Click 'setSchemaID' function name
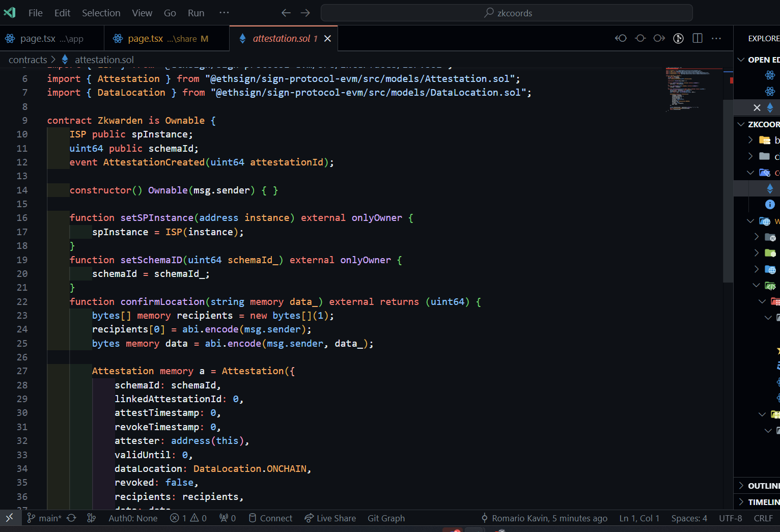780x532 pixels. click(151, 260)
